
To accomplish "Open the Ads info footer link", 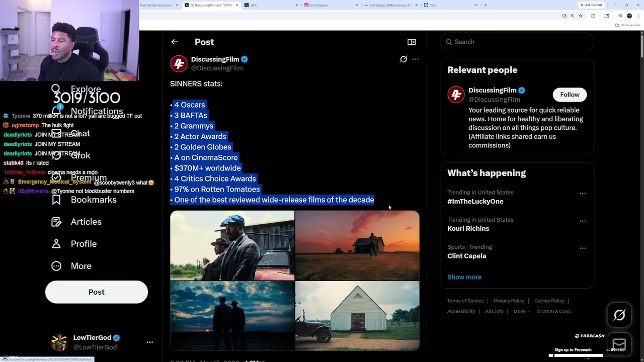I will pos(494,311).
